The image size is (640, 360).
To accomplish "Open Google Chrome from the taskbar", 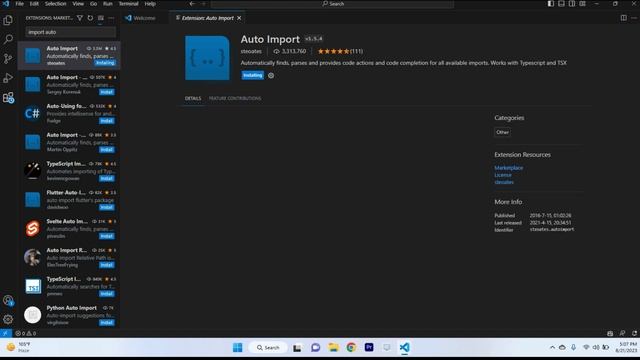I will tap(351, 347).
